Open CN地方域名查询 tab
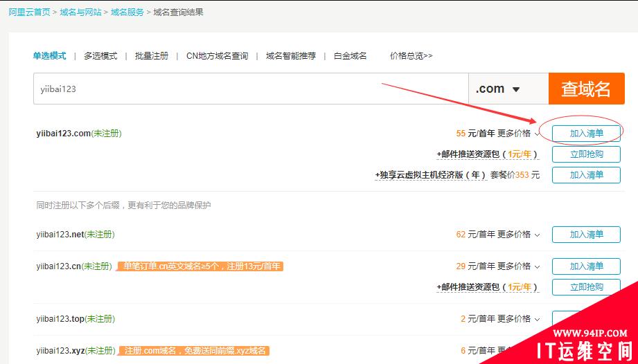Image resolution: width=638 pixels, height=364 pixels. [x=218, y=55]
